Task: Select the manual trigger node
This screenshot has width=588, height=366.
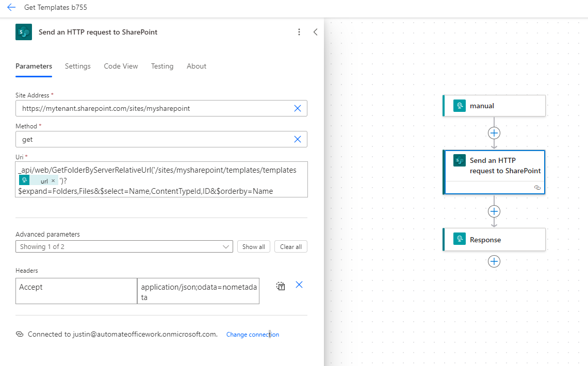Action: tap(494, 106)
